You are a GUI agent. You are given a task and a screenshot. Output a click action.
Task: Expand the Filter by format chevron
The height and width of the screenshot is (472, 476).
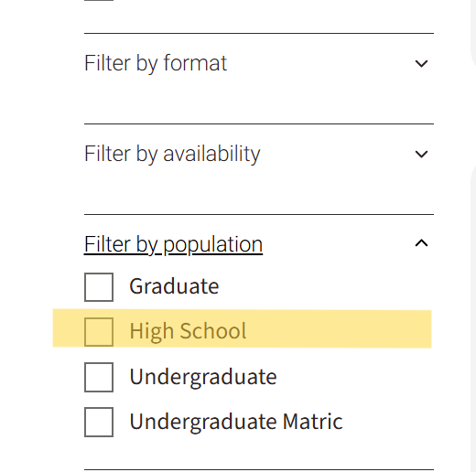pyautogui.click(x=421, y=63)
